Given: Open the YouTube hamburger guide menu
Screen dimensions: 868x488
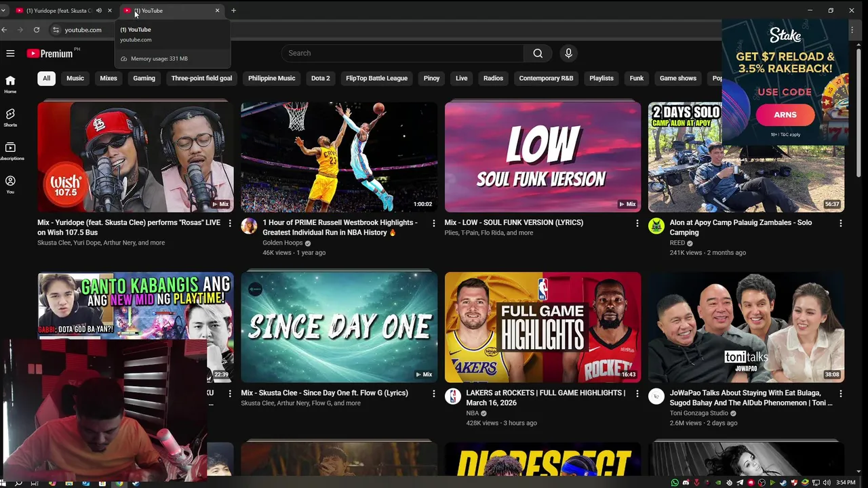Looking at the screenshot, I should 10,53.
